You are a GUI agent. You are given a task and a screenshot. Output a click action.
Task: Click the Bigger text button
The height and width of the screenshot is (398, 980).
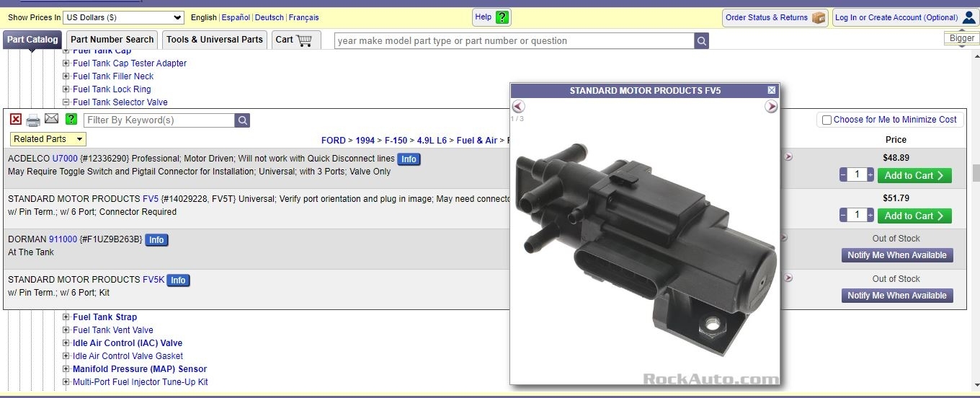coord(962,38)
